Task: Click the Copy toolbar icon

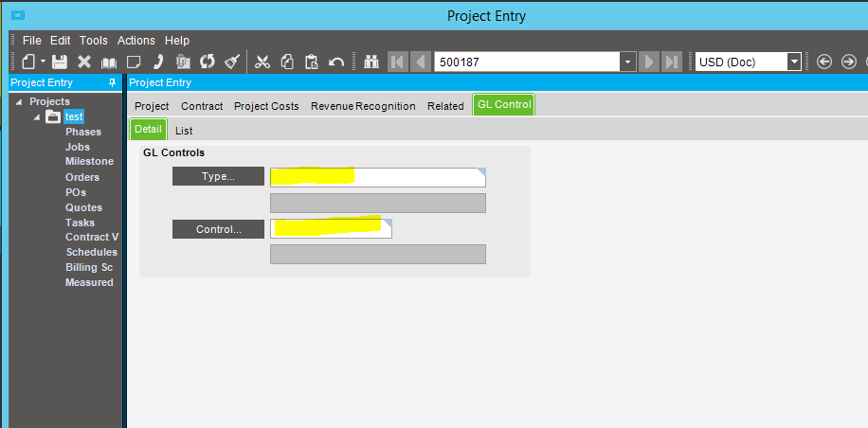Action: [x=287, y=62]
